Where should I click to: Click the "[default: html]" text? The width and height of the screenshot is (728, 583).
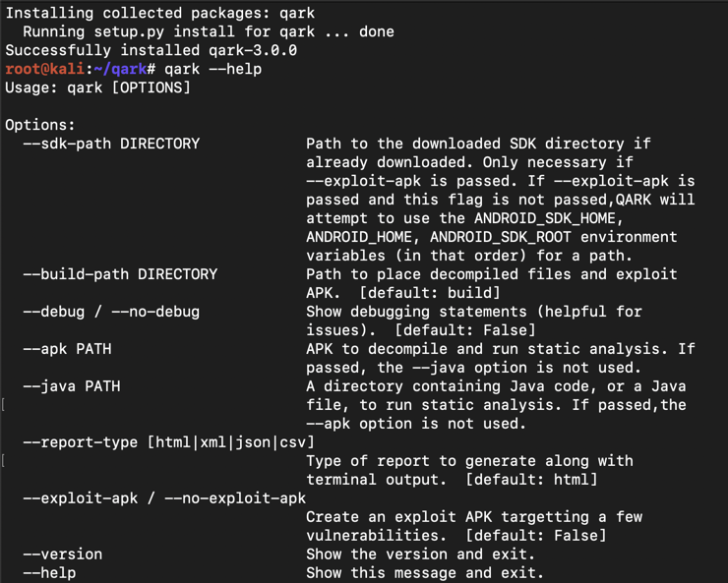[x=531, y=480]
